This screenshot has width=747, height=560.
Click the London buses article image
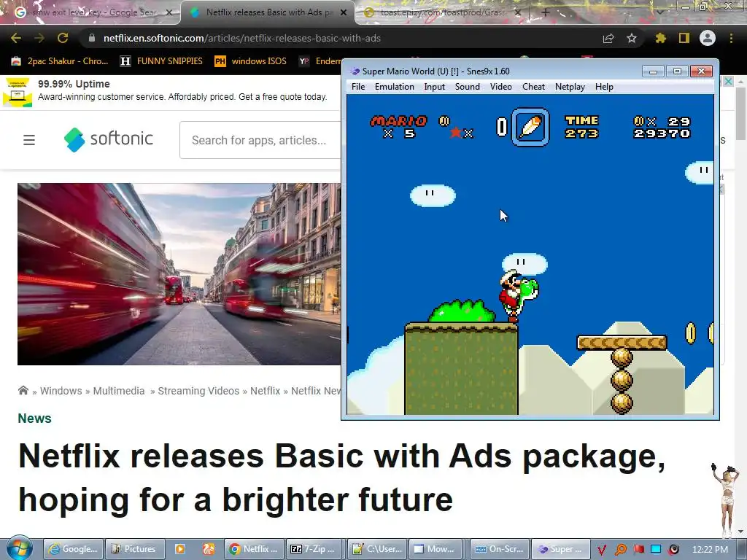pyautogui.click(x=179, y=274)
